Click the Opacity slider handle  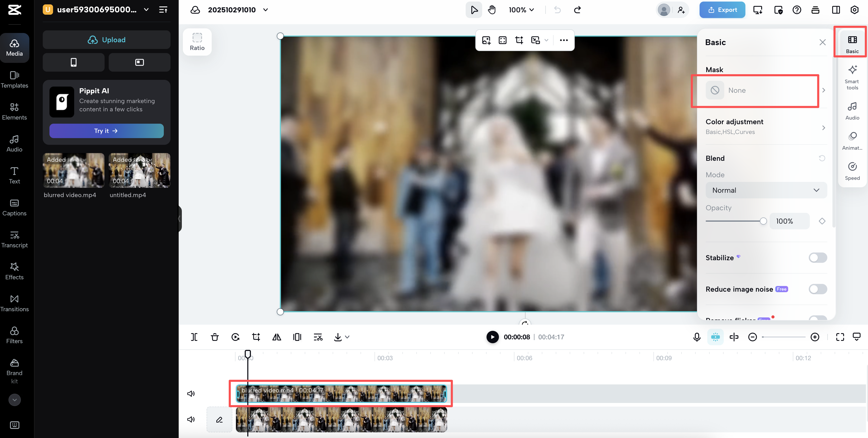[x=763, y=221]
